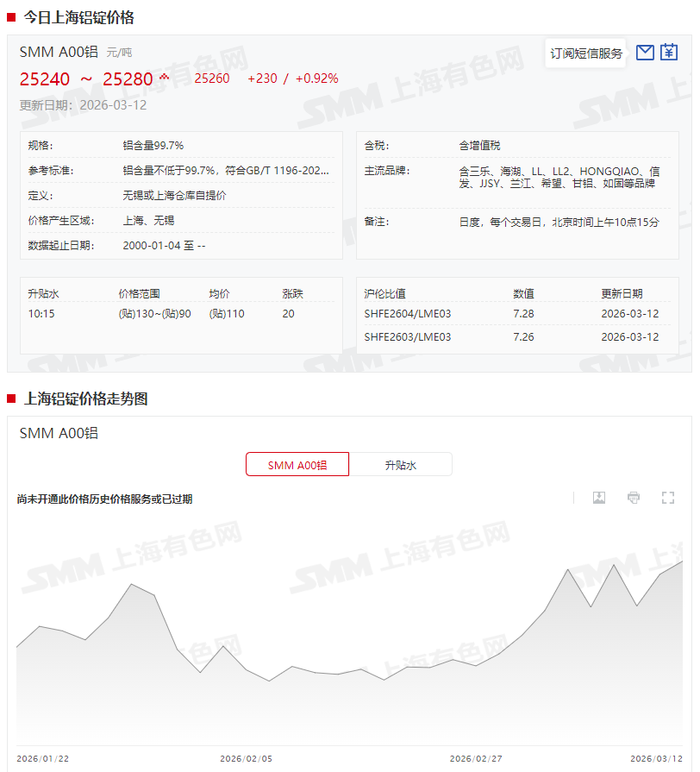The height and width of the screenshot is (772, 700).
Task: Click the 涨跌 value 20 cell
Action: coord(288,314)
